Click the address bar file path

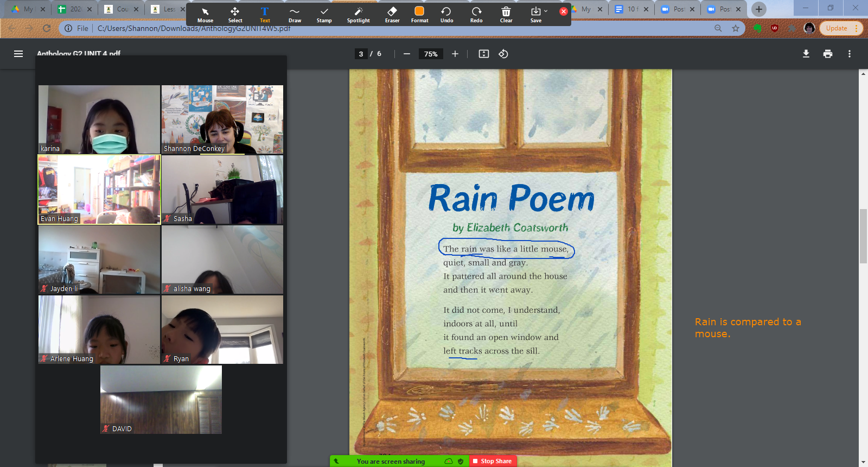tap(194, 28)
